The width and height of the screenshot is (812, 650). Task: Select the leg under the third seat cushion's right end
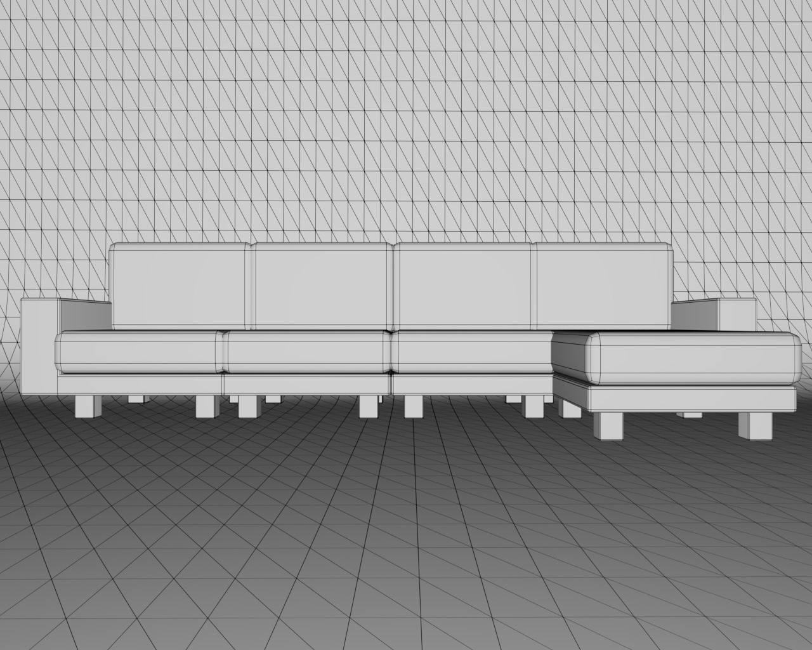[x=534, y=406]
